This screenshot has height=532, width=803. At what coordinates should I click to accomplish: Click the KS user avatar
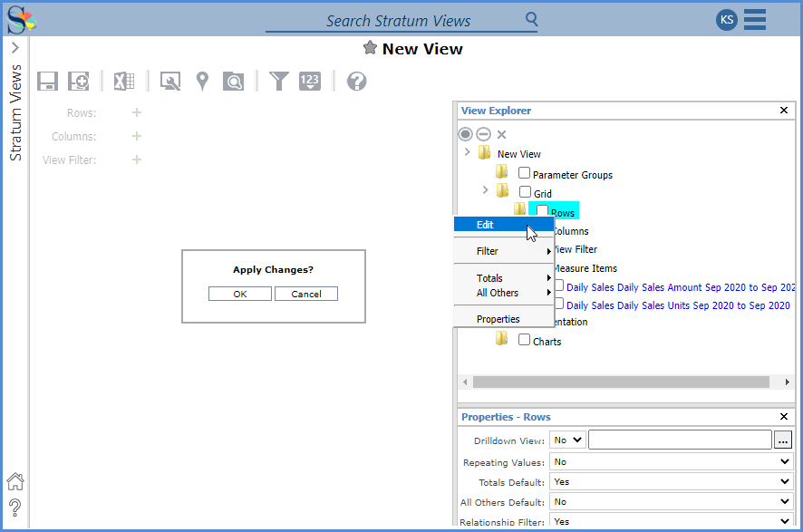click(727, 19)
